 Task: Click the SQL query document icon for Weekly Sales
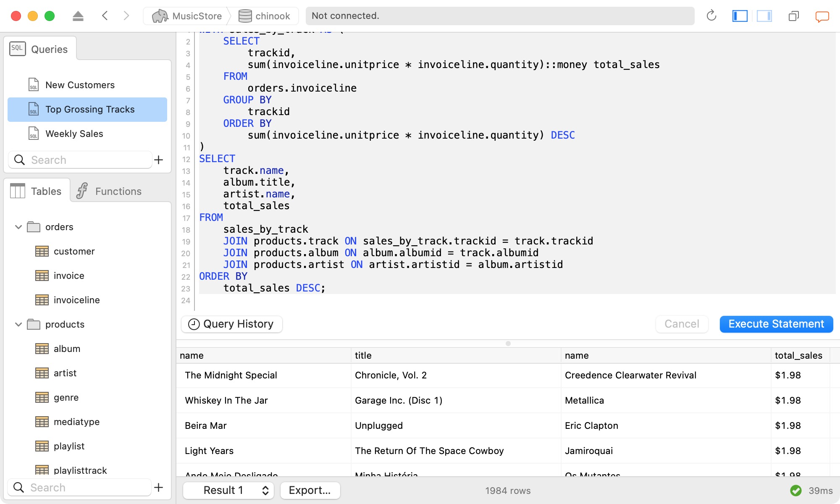coord(32,134)
